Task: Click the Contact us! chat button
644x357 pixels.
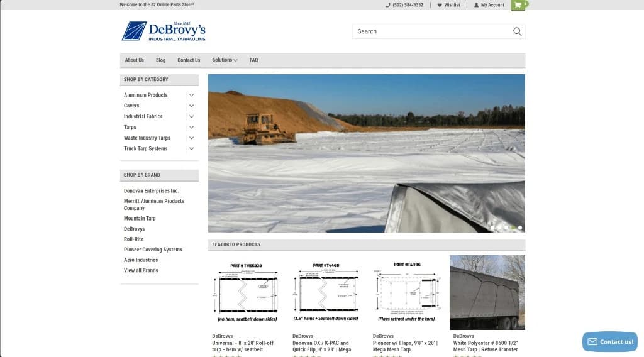Action: point(610,342)
